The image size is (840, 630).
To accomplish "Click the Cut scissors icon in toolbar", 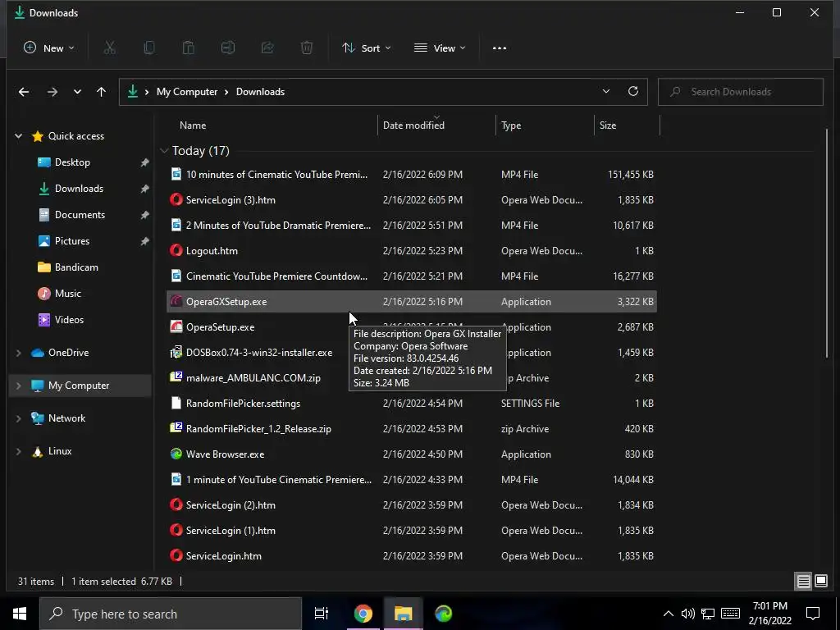I will [109, 48].
